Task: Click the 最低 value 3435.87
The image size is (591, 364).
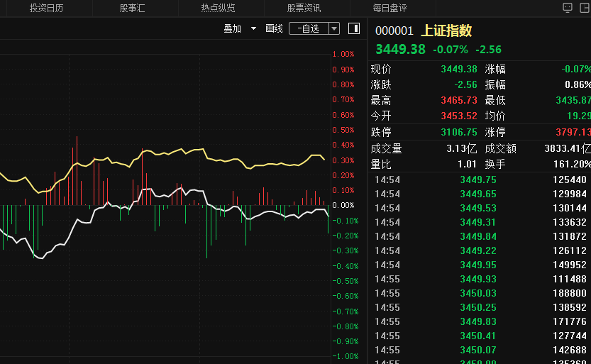Action: pos(573,100)
